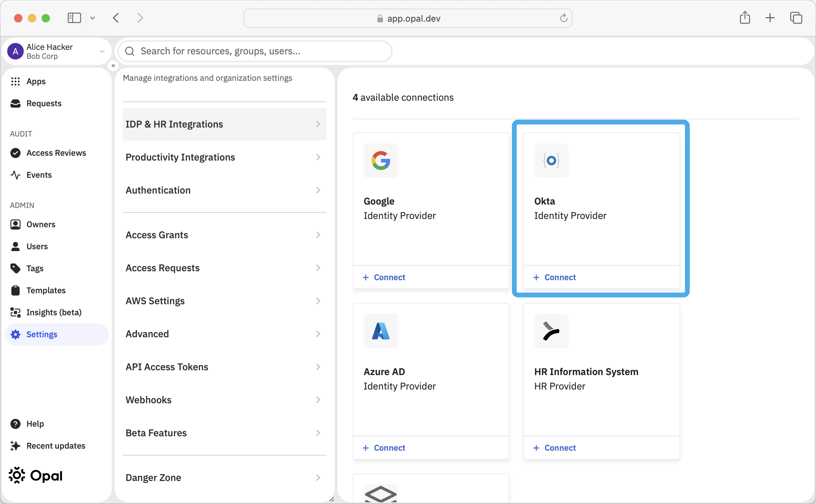Click the Insights (beta) icon
Viewport: 816px width, 504px height.
pos(15,313)
